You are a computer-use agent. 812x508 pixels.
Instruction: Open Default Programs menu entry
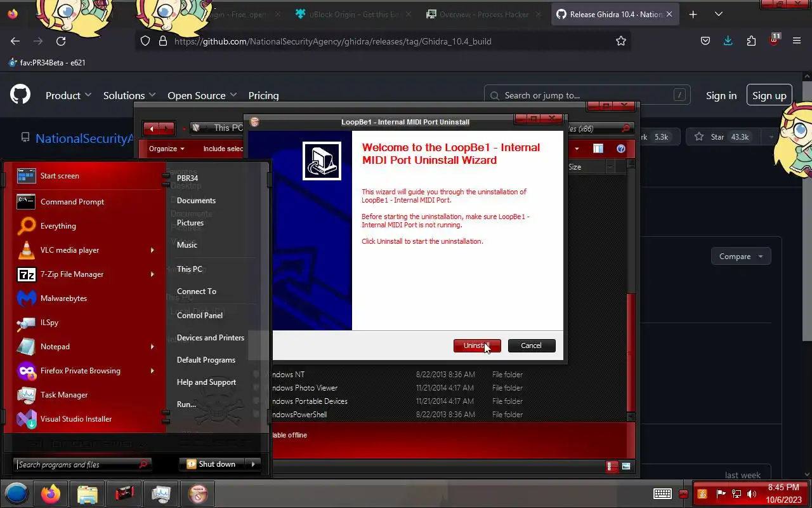[x=206, y=360]
